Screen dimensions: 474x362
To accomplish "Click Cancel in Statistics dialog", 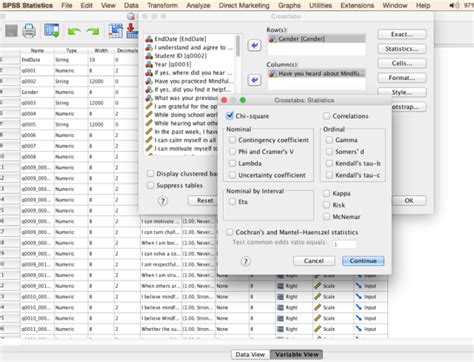I will [x=314, y=261].
